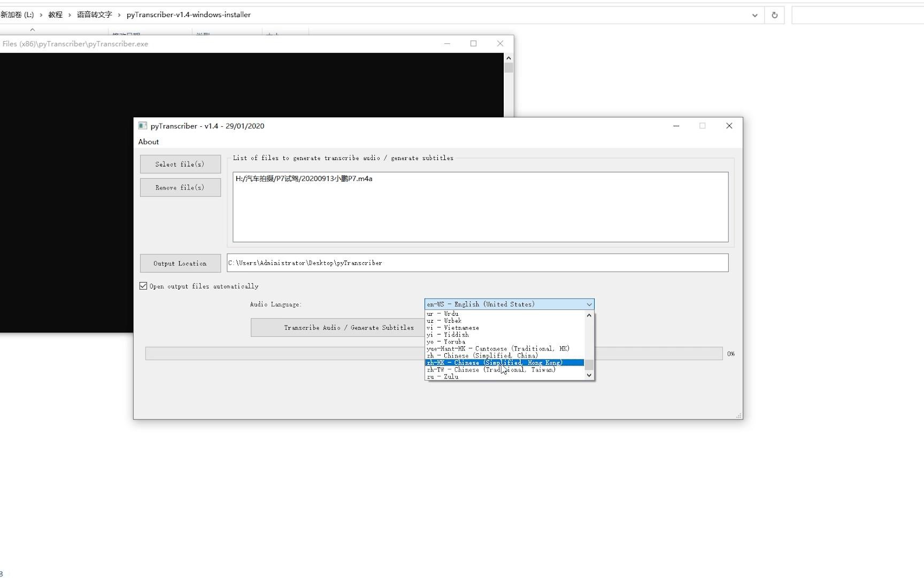Go to 新加卷 (L:) in breadcrumb

pyautogui.click(x=17, y=15)
